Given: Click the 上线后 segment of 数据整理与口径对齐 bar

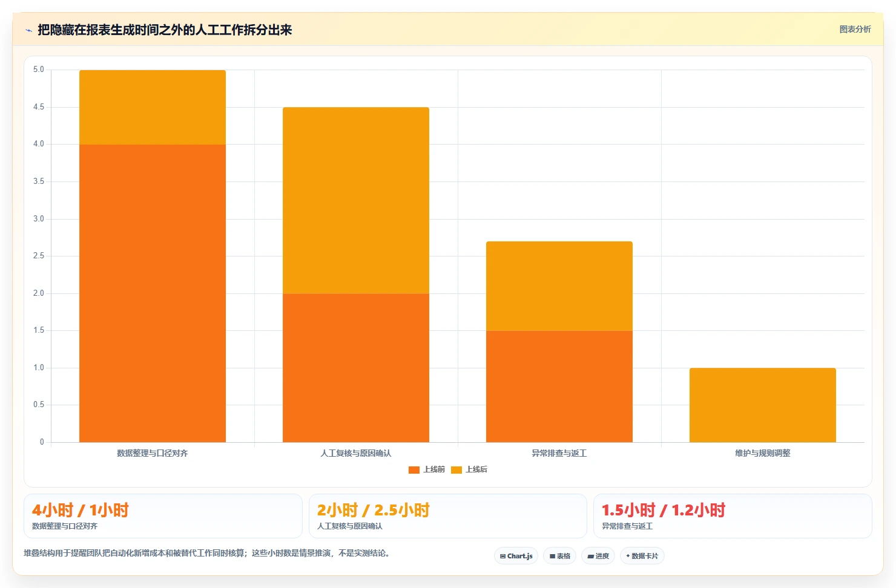Looking at the screenshot, I should pyautogui.click(x=153, y=107).
